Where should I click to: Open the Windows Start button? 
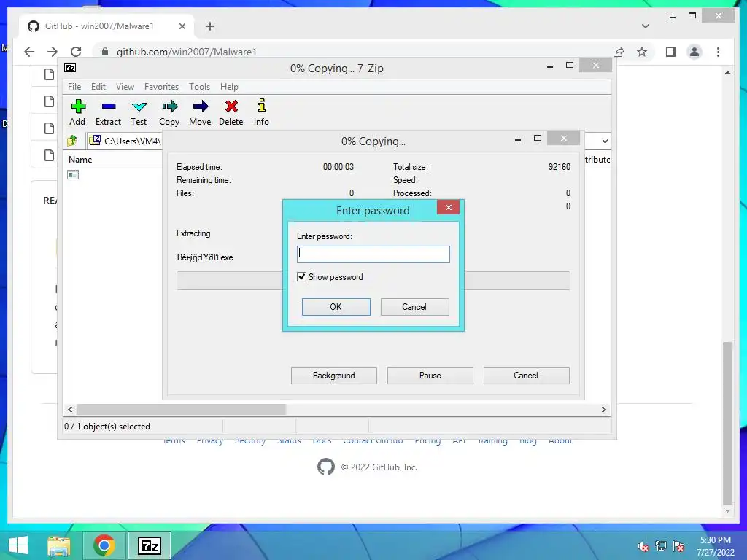tap(18, 545)
